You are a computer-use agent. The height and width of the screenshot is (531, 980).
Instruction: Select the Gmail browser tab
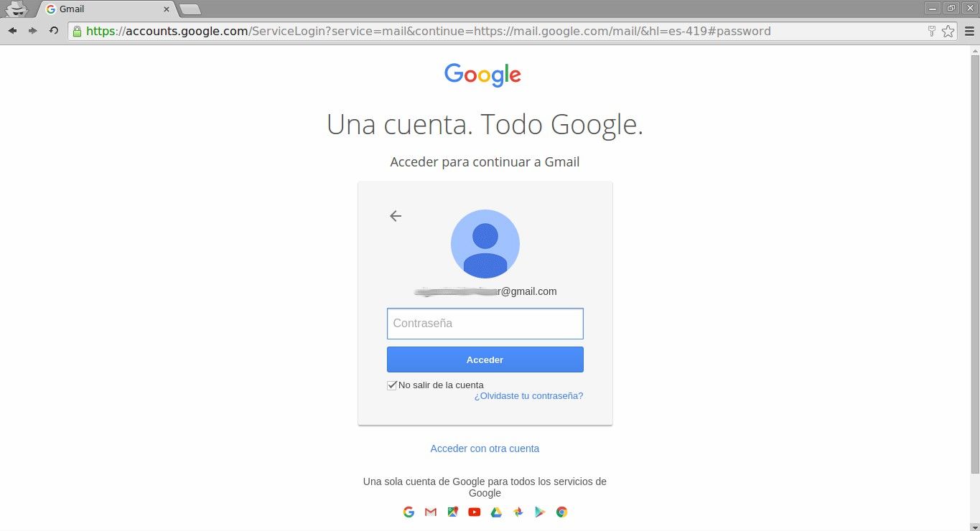[104, 9]
